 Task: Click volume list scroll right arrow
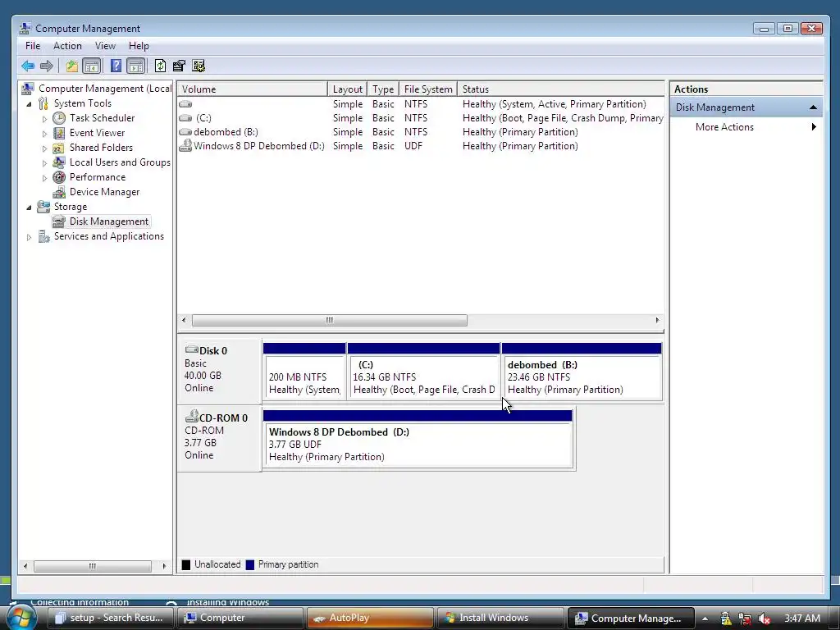coord(657,321)
